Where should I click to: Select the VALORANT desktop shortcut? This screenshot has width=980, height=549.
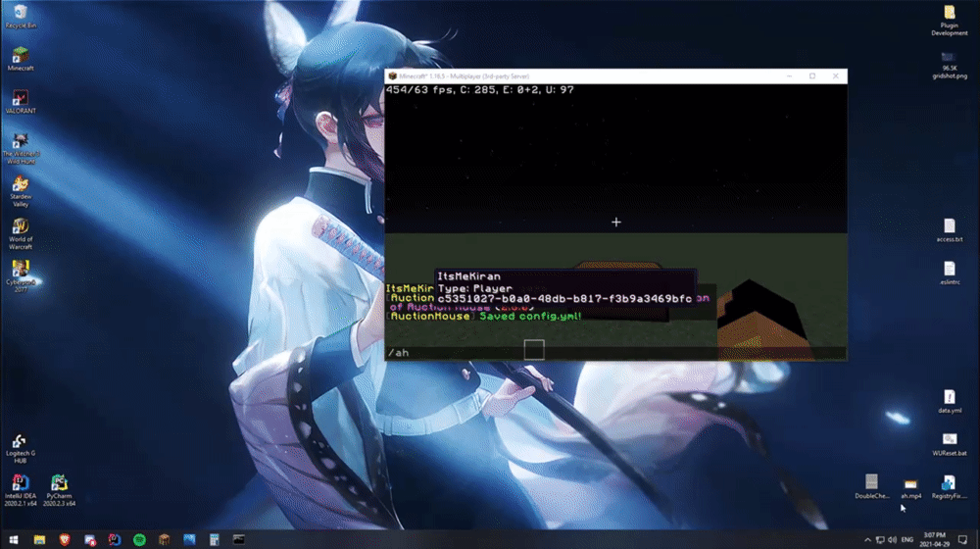[20, 102]
